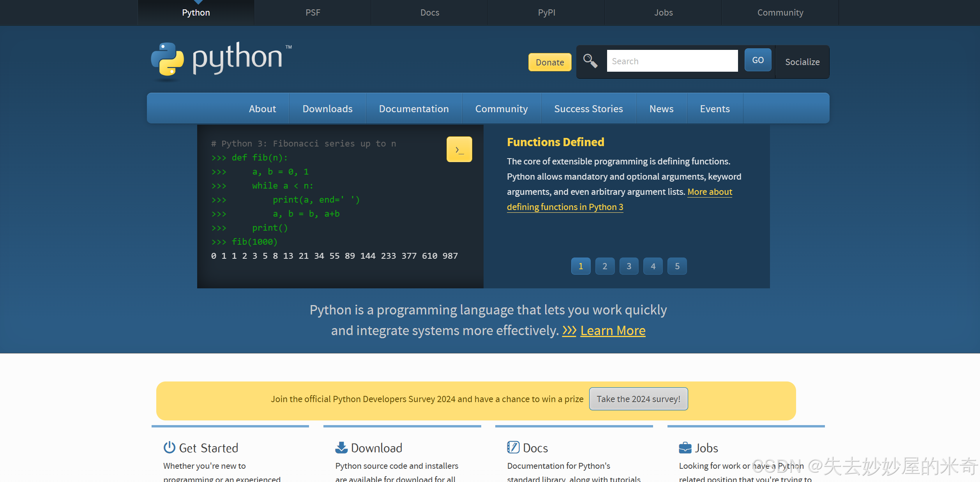Click the magnifying glass search icon
980x482 pixels.
click(x=590, y=61)
